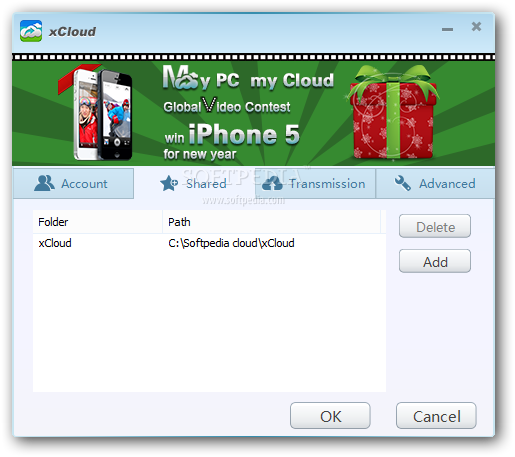515x457 pixels.
Task: Confirm settings with OK
Action: pyautogui.click(x=330, y=416)
